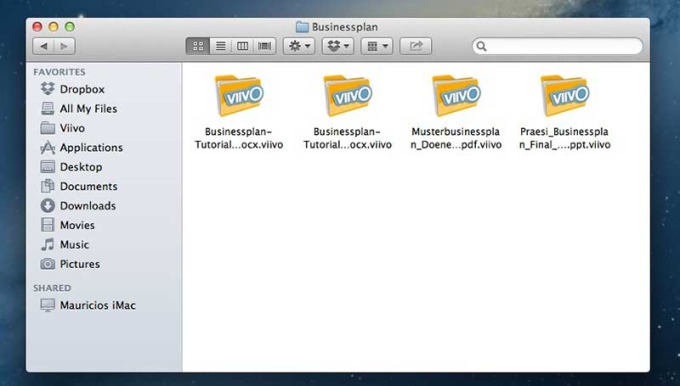
Task: Click the Documents sidebar icon
Action: 48,186
